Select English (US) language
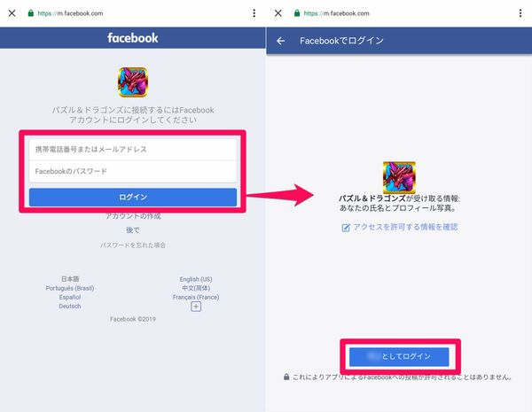This screenshot has height=412, width=532. pyautogui.click(x=196, y=279)
